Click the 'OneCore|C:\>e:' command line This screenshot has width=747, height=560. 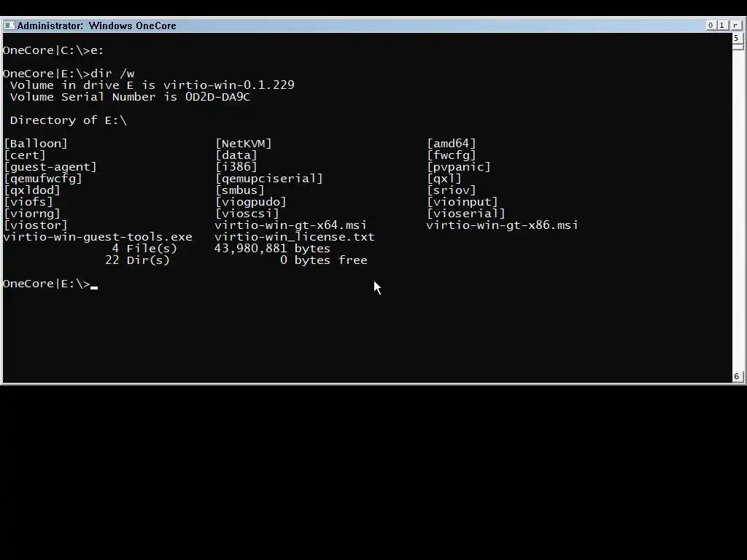[53, 50]
